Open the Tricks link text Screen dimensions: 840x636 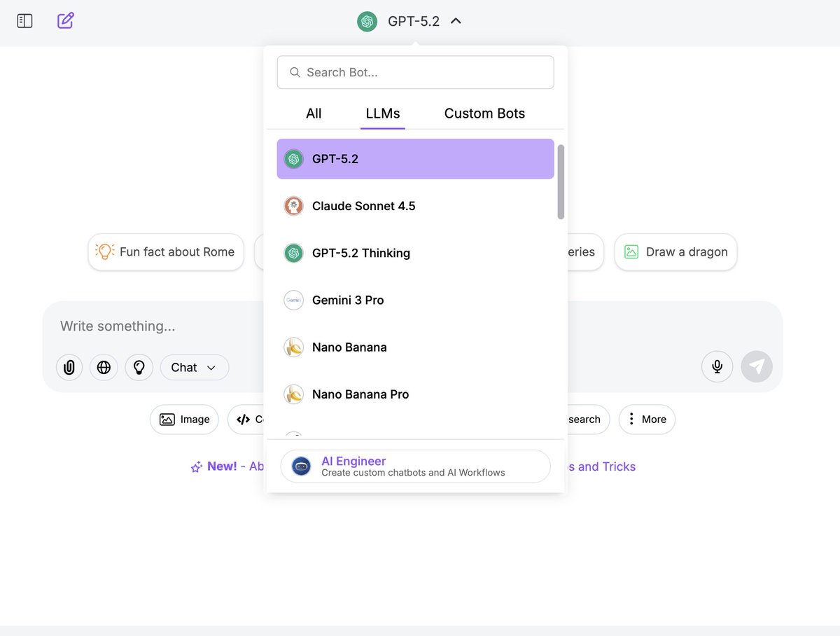pos(619,466)
